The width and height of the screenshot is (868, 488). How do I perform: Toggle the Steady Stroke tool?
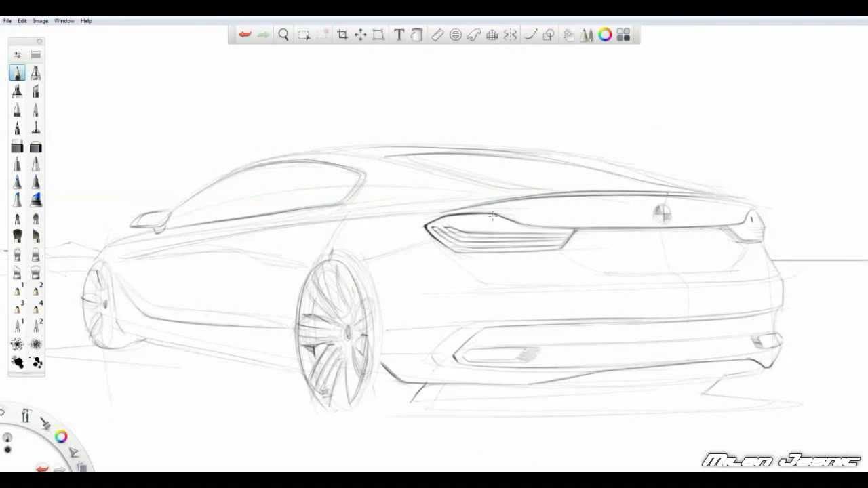point(530,35)
